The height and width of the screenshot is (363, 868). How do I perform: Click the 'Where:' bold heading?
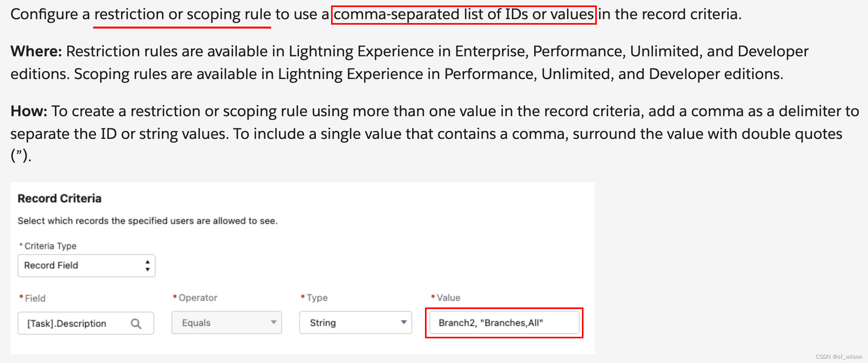tap(36, 51)
